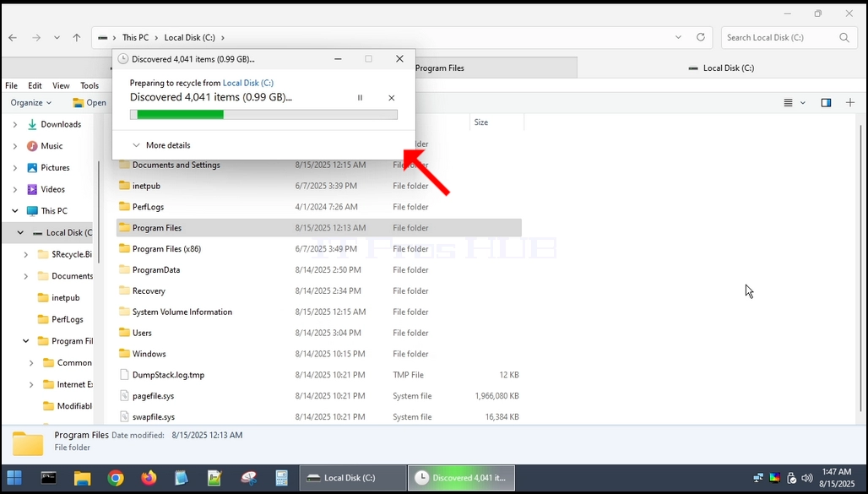Pause the recycle operation
Image resolution: width=868 pixels, height=494 pixels.
pos(360,97)
